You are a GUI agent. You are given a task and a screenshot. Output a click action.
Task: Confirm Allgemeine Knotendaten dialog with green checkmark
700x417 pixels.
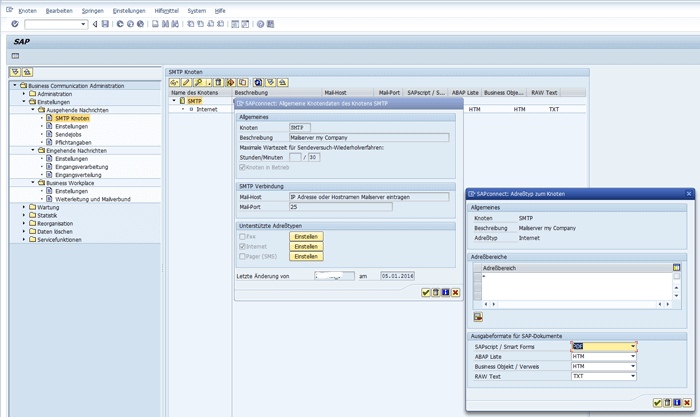click(x=425, y=292)
